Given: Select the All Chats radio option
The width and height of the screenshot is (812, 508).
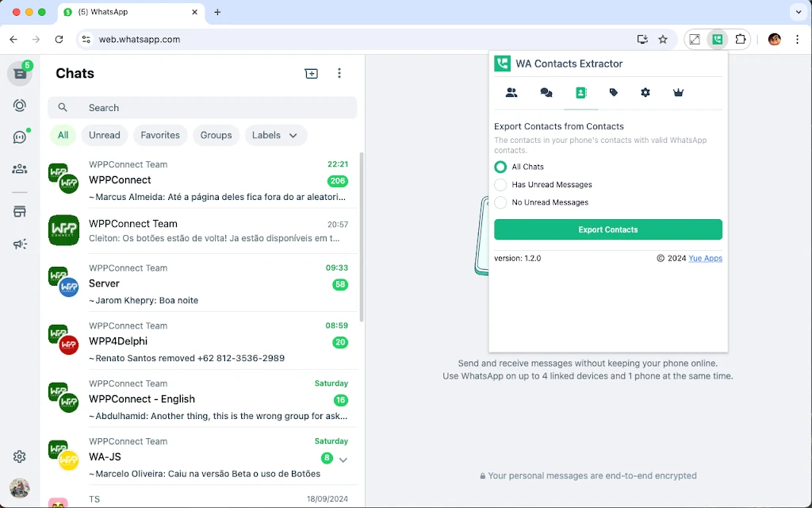Looking at the screenshot, I should [500, 167].
